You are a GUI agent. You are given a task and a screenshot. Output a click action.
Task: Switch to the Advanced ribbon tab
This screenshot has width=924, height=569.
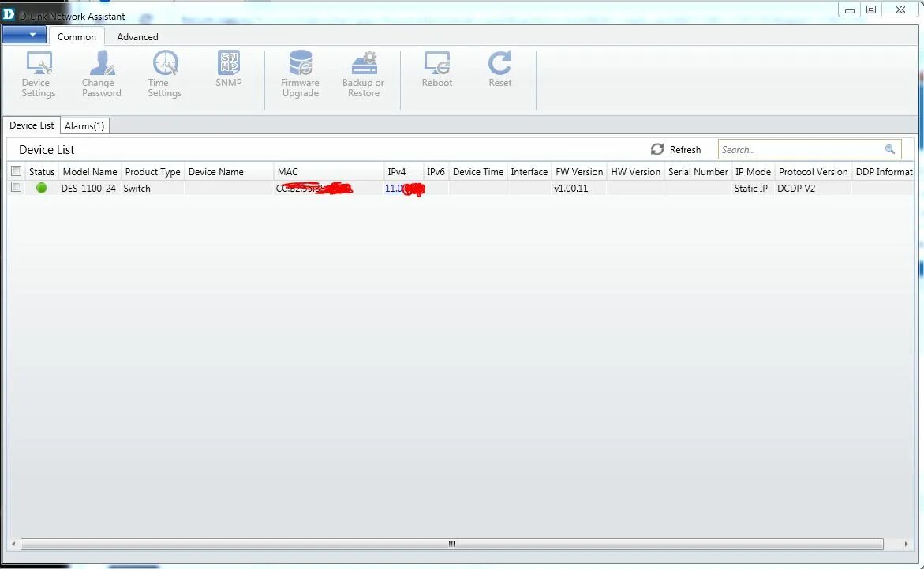pos(137,36)
